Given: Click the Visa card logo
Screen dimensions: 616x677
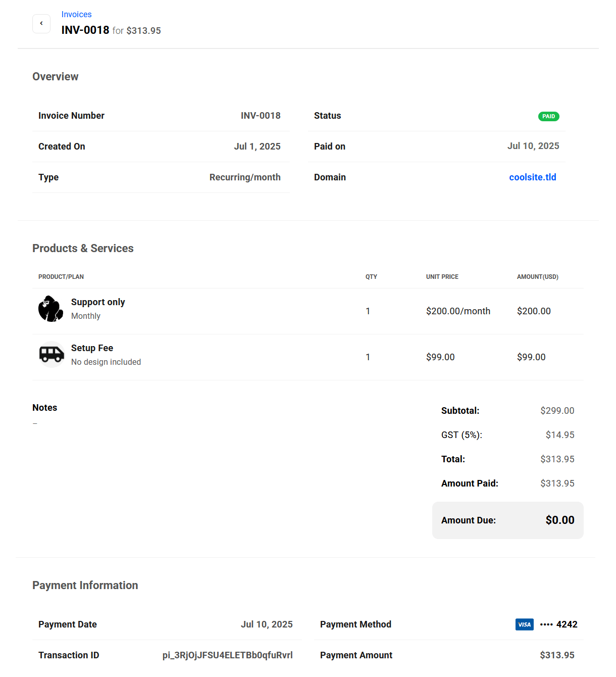Looking at the screenshot, I should 524,624.
